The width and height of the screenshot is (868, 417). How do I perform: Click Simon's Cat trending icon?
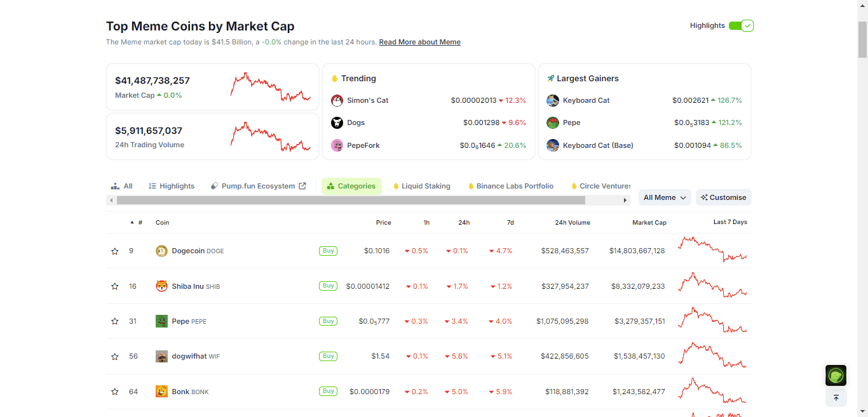[x=337, y=100]
